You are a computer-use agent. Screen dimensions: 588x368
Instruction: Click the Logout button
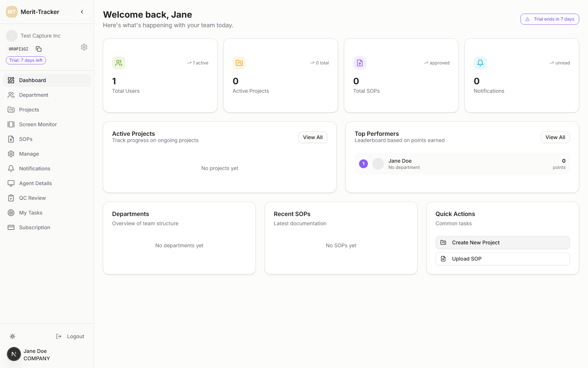click(70, 336)
